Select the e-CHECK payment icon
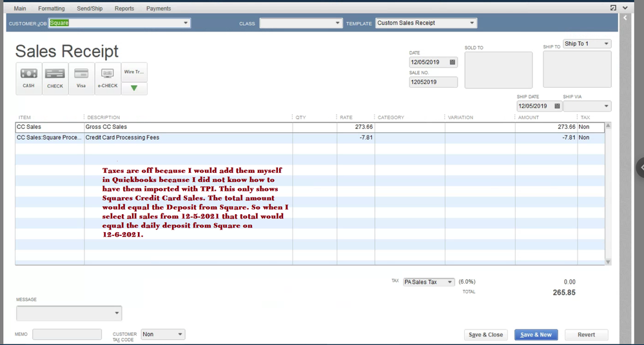Image resolution: width=644 pixels, height=345 pixels. (x=108, y=78)
